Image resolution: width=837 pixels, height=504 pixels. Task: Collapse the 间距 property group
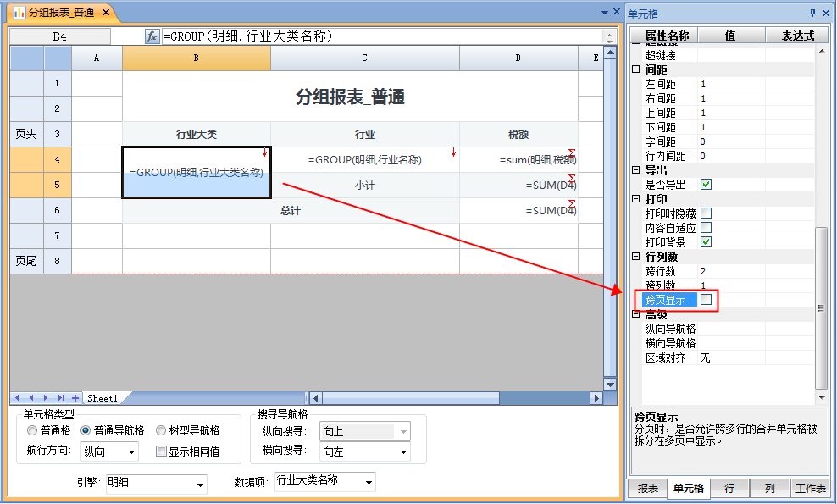pos(636,69)
